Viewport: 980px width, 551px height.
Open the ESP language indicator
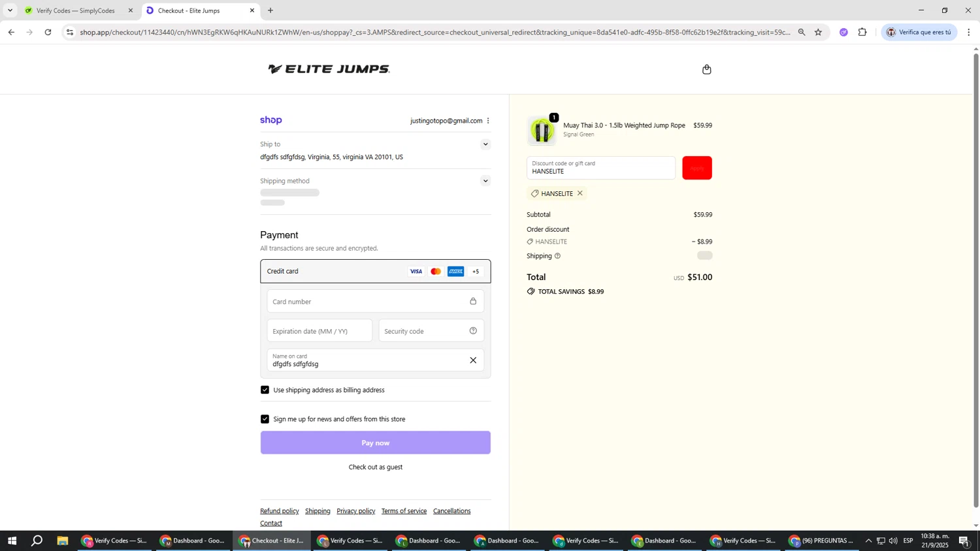pyautogui.click(x=908, y=541)
